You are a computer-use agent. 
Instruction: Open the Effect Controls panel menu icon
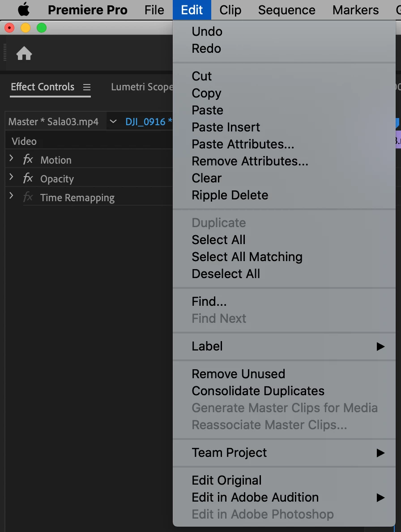(87, 87)
